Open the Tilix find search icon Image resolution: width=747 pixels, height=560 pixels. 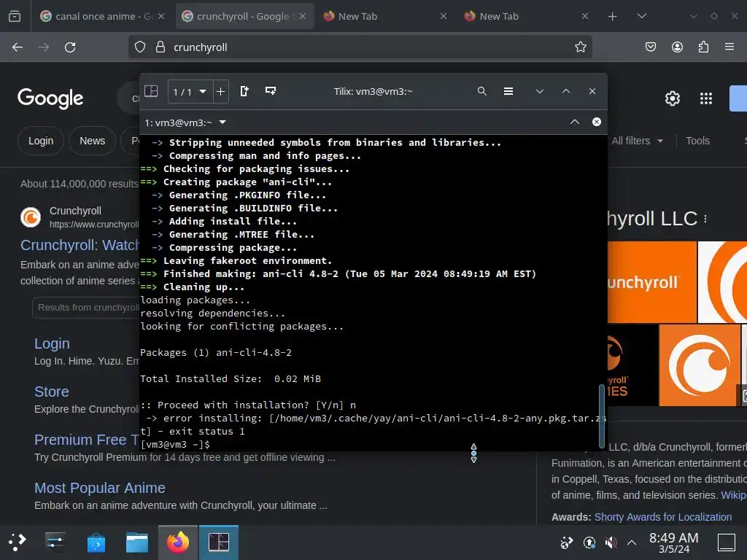(482, 91)
